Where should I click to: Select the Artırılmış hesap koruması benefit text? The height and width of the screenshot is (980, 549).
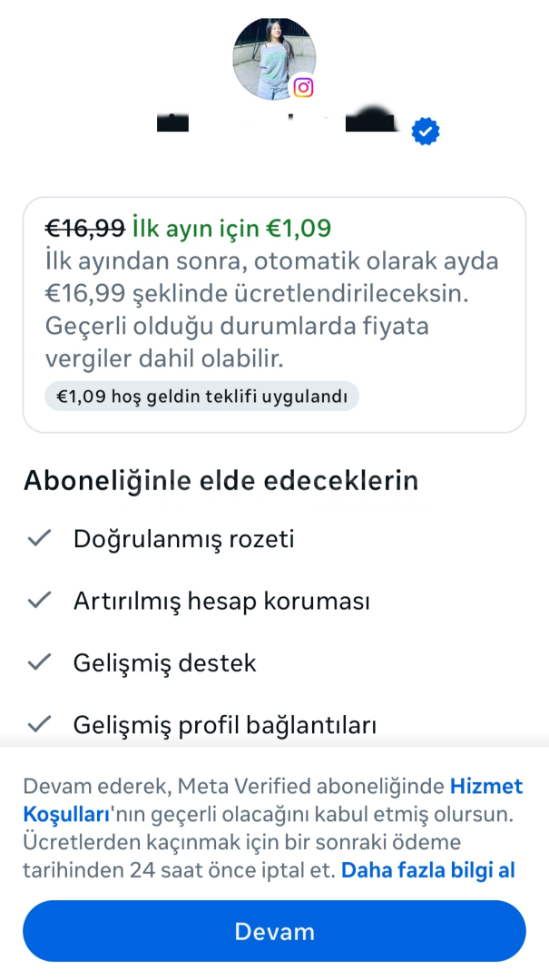(221, 601)
